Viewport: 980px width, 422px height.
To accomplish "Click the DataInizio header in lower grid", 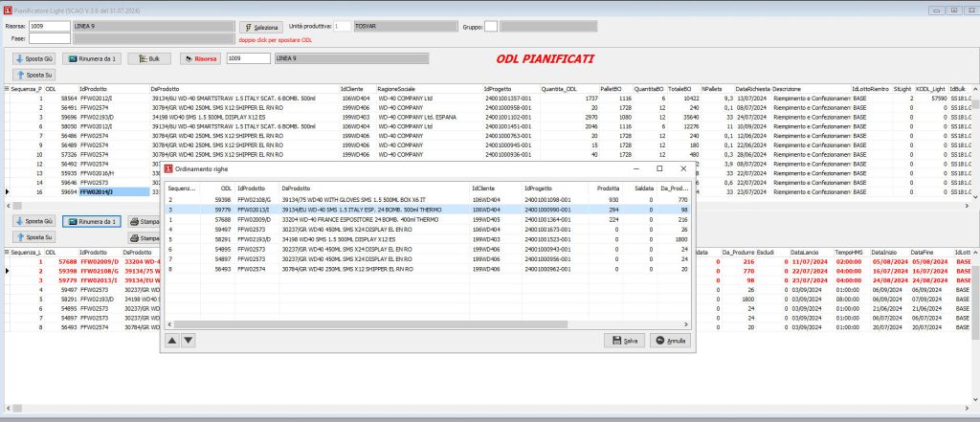I will tap(889, 252).
